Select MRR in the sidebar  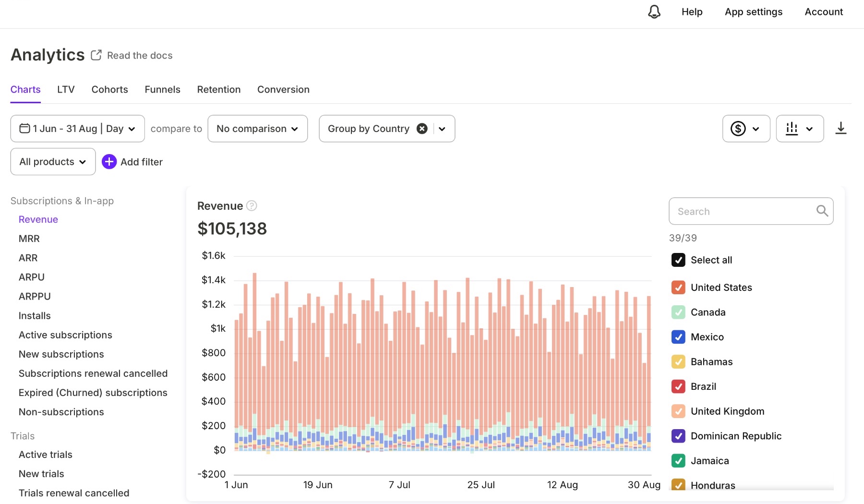(x=29, y=239)
